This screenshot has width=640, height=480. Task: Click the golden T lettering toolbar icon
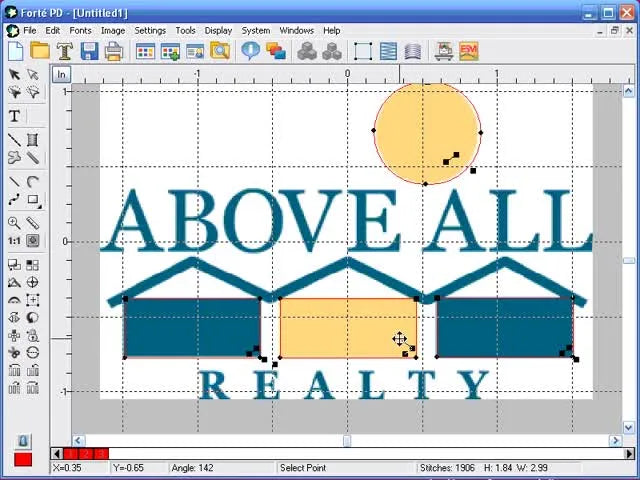point(64,51)
